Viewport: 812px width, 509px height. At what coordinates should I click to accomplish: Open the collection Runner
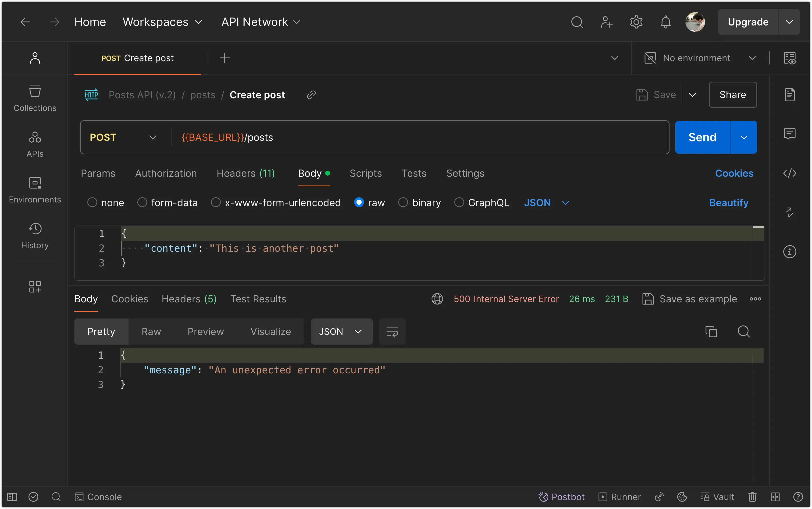coord(620,497)
